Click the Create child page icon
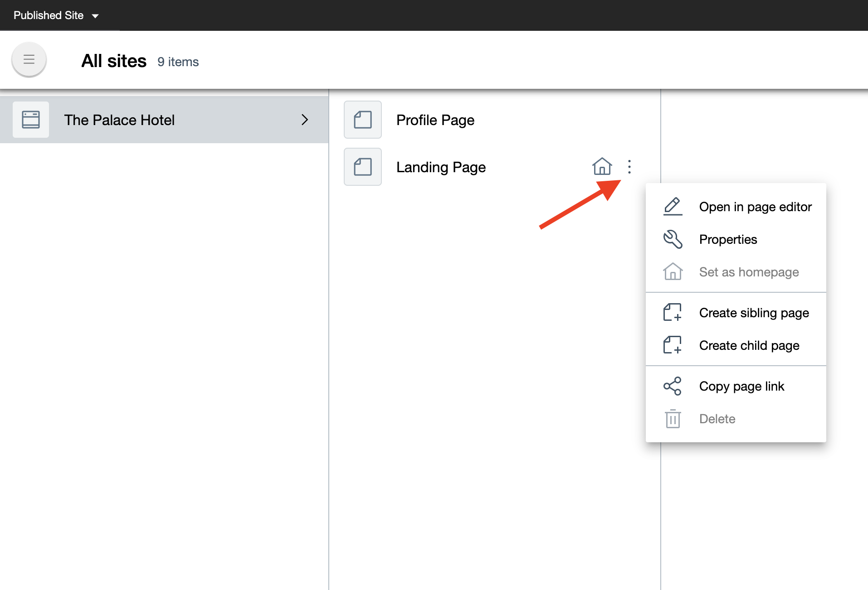 click(x=673, y=344)
